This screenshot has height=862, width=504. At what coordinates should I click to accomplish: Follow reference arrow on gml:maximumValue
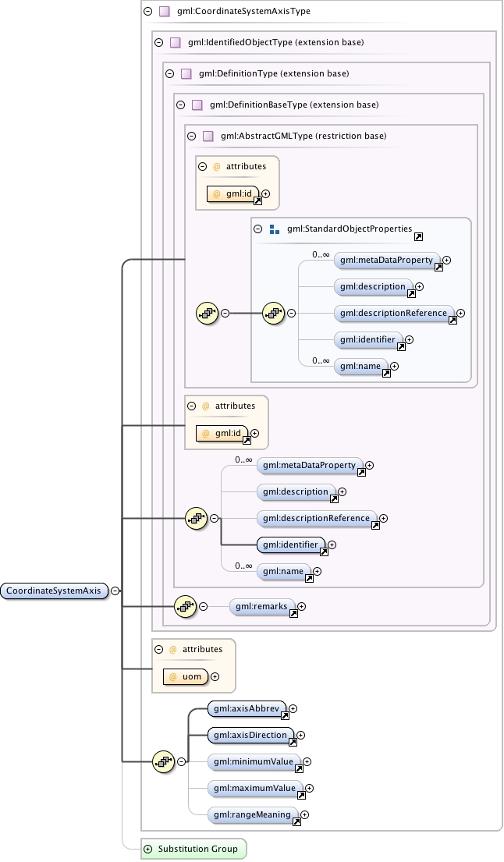pos(301,795)
